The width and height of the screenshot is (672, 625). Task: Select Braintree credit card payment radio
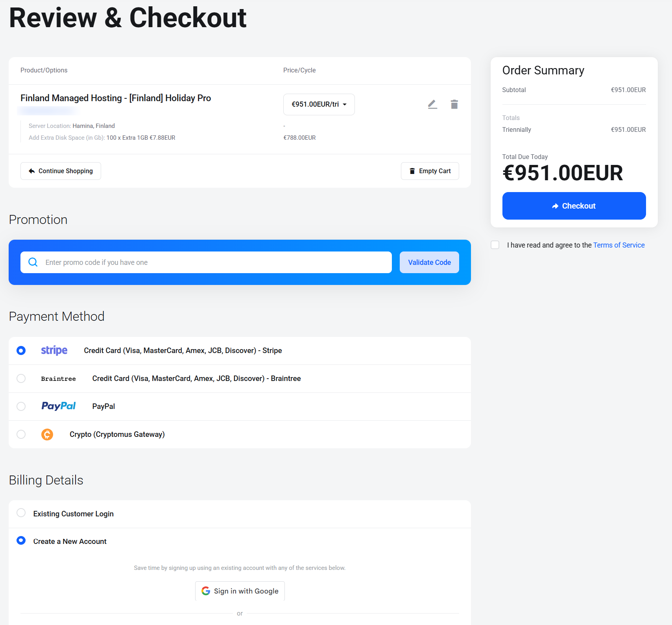click(x=21, y=378)
